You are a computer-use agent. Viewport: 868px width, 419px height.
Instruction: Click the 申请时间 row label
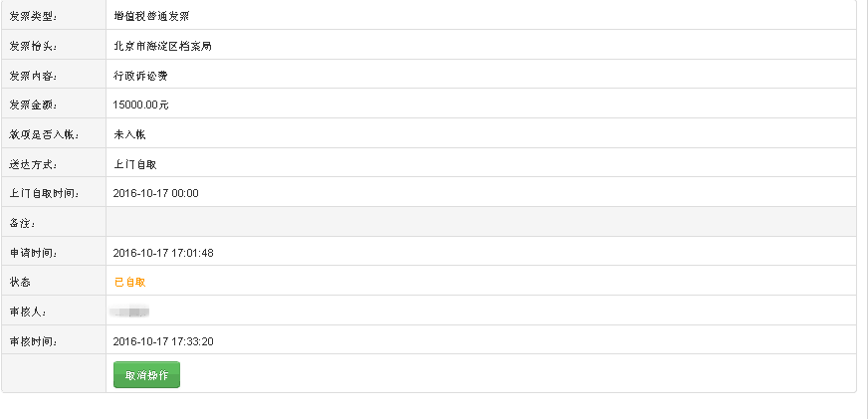coord(34,253)
